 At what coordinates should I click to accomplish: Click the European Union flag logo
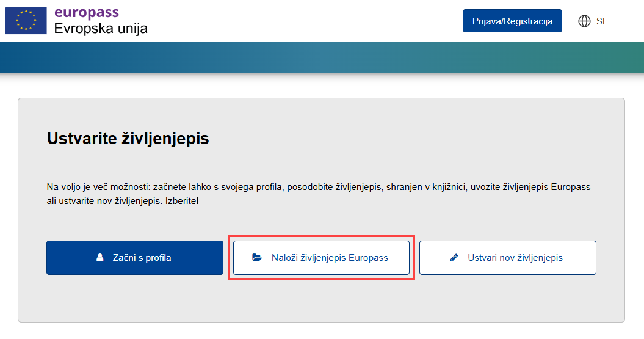(x=26, y=21)
